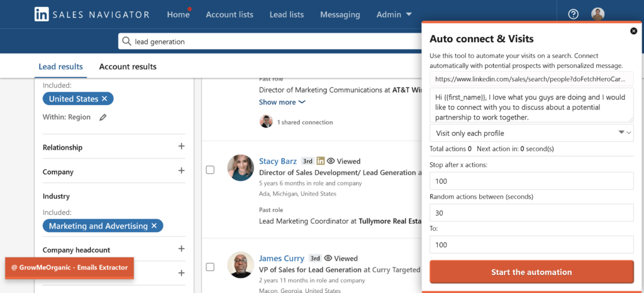The image size is (644, 293).
Task: Edit the Within: Region pencil icon
Action: [x=103, y=118]
